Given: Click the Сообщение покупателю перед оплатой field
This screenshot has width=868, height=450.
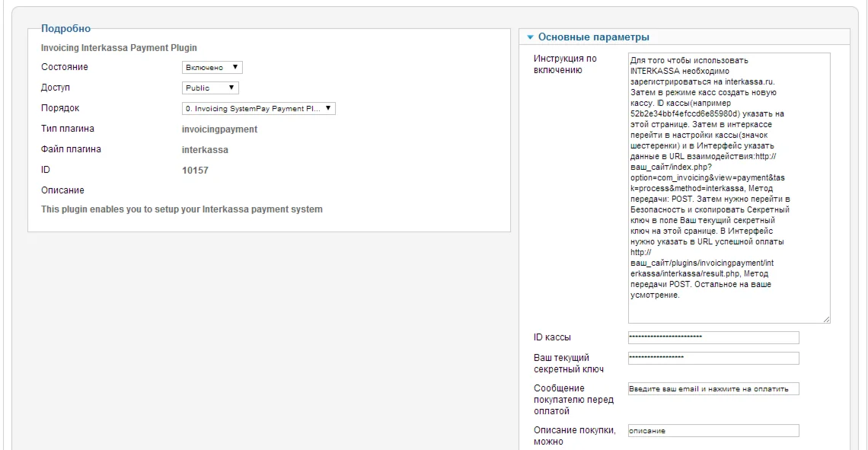Looking at the screenshot, I should coord(713,389).
